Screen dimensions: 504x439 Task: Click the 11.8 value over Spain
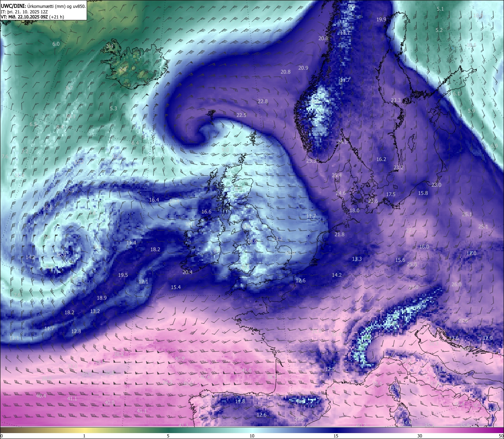point(240,402)
